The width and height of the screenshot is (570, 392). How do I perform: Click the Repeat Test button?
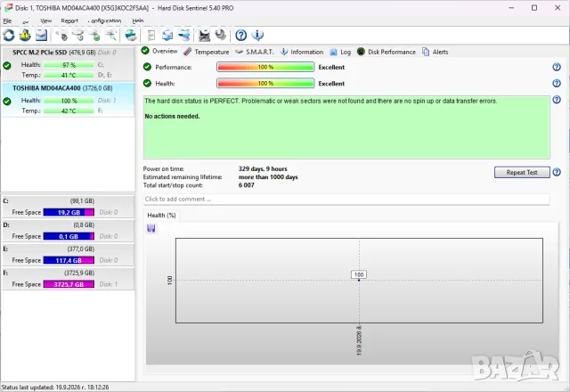coord(522,172)
